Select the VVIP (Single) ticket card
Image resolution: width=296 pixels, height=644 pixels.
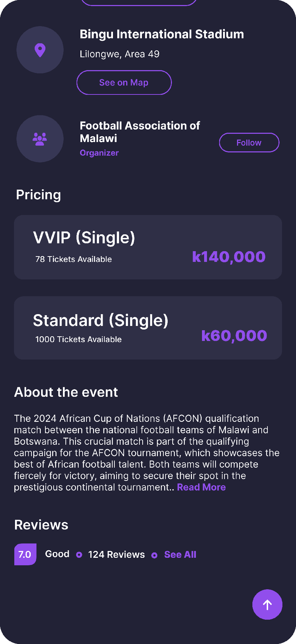[148, 247]
